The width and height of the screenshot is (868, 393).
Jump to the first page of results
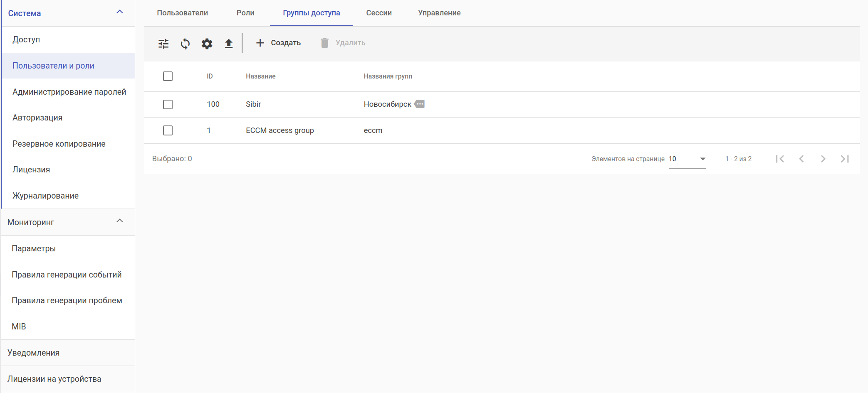pyautogui.click(x=780, y=159)
